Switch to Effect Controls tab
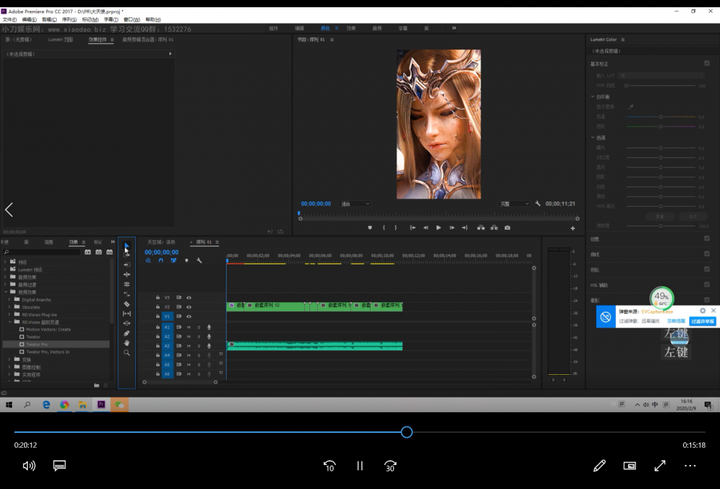Screen dimensions: 720x489 pos(97,39)
